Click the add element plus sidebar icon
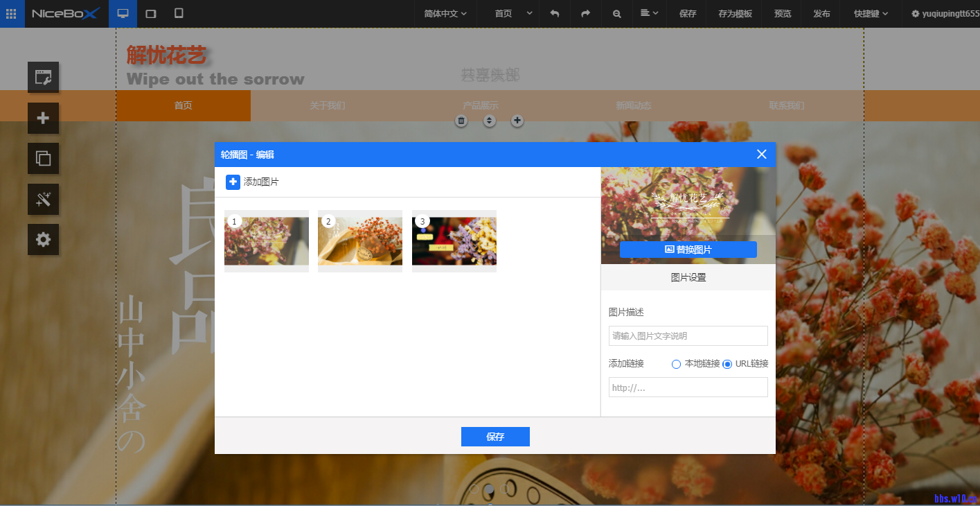980x506 pixels. (x=43, y=118)
